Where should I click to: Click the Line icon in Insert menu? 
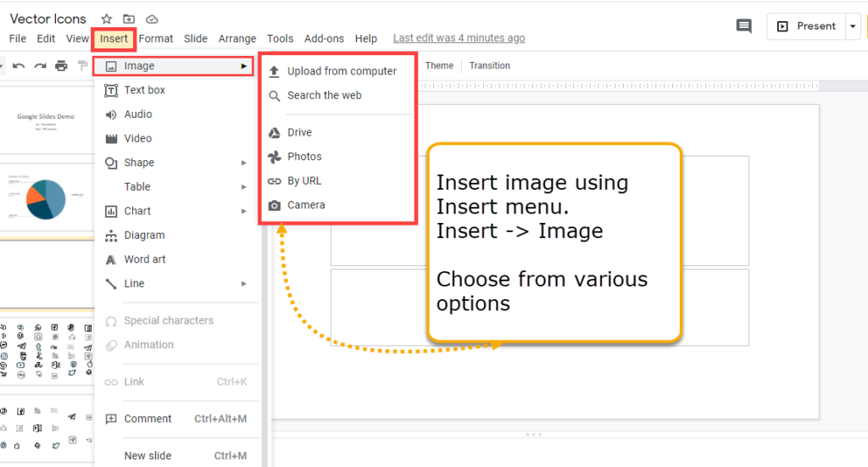111,284
